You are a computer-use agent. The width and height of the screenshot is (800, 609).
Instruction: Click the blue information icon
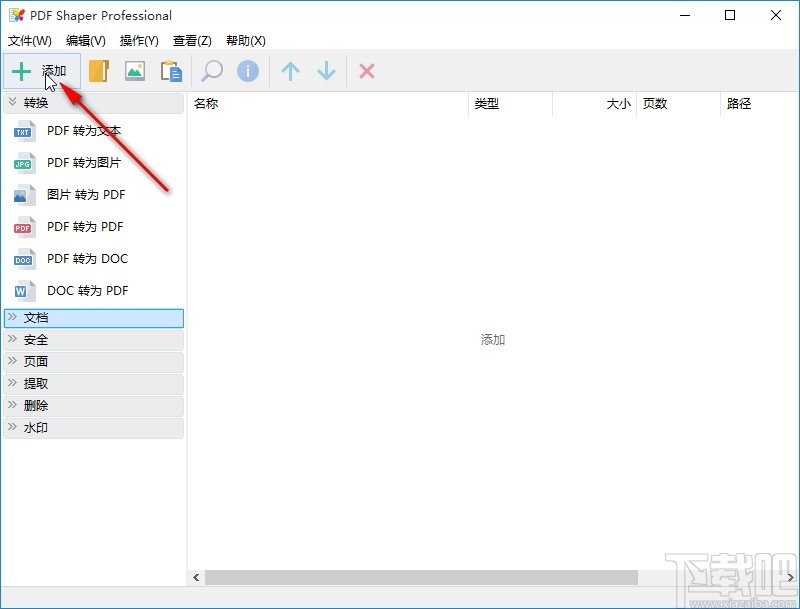click(248, 71)
